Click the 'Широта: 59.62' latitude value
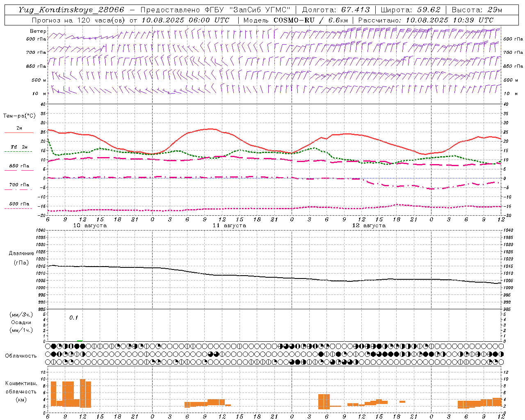 tap(411, 10)
